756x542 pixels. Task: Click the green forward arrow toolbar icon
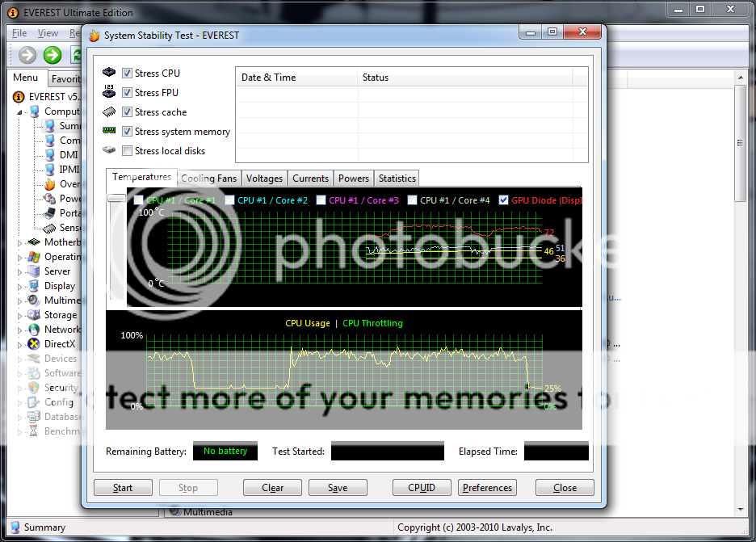52,55
